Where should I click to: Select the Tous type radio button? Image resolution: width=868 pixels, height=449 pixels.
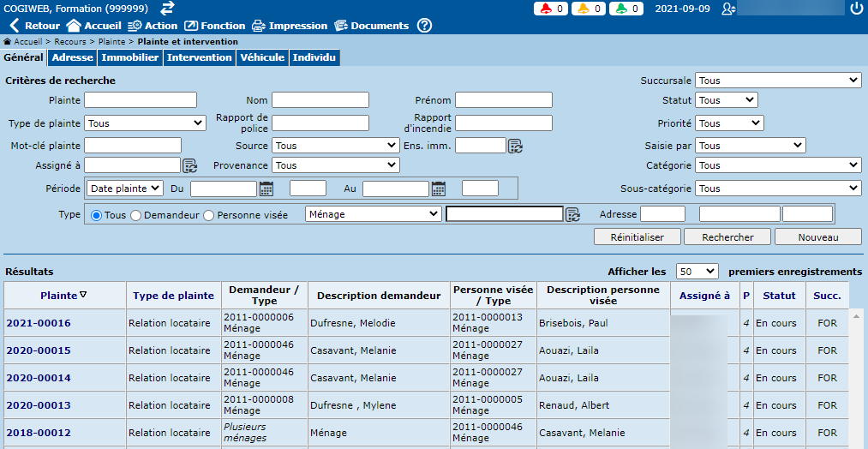96,215
